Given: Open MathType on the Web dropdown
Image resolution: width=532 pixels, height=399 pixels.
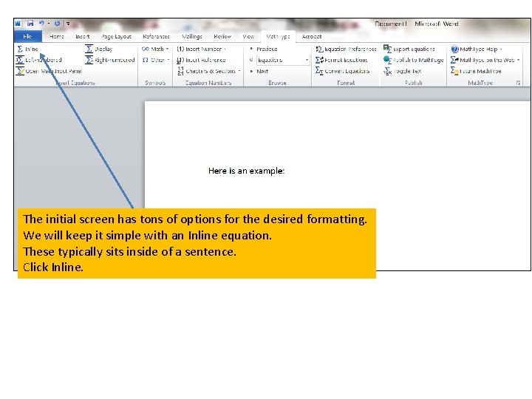Looking at the screenshot, I should click(485, 60).
